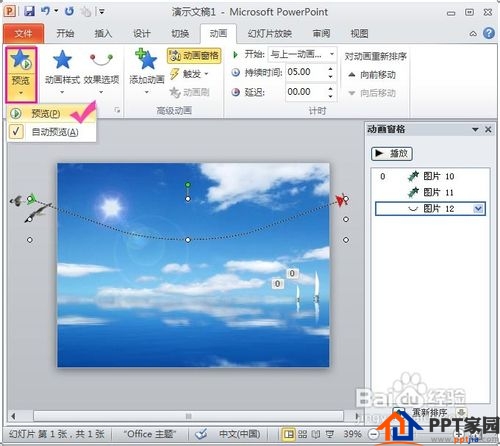
Task: Click the 添加动画 dropdown arrow
Action: pyautogui.click(x=147, y=92)
